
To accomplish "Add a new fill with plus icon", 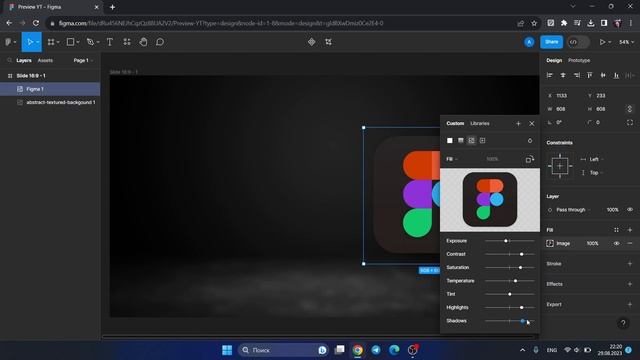I will [630, 230].
